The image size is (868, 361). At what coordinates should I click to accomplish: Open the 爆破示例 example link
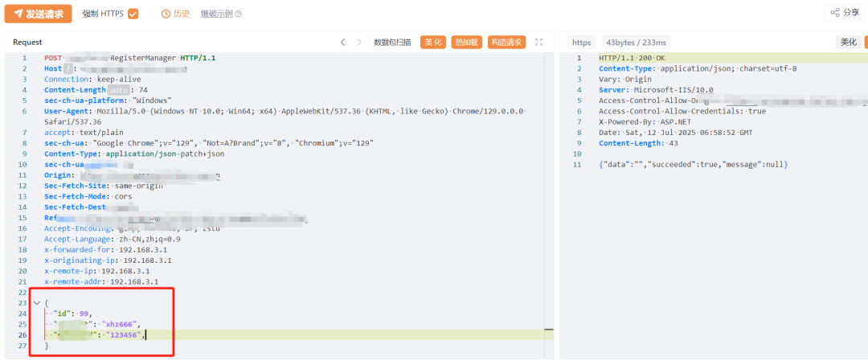click(x=217, y=14)
